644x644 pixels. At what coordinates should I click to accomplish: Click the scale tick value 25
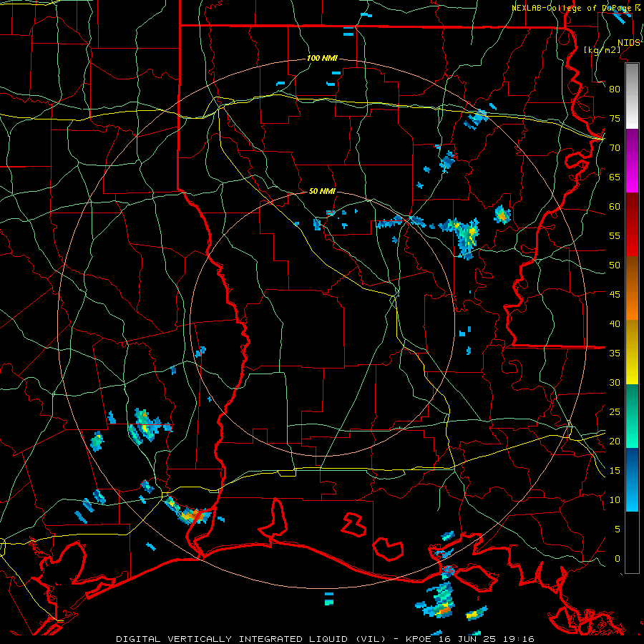tap(615, 412)
